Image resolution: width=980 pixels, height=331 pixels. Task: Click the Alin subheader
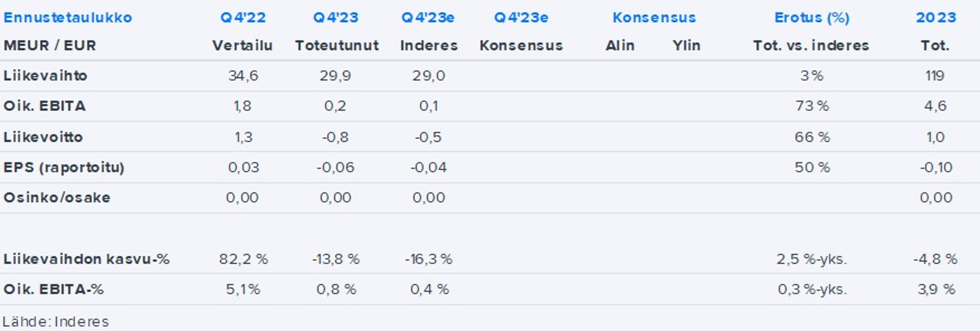click(x=620, y=46)
